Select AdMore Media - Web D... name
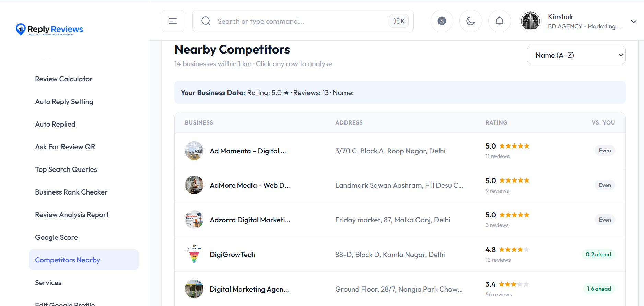The height and width of the screenshot is (306, 644). 250,185
